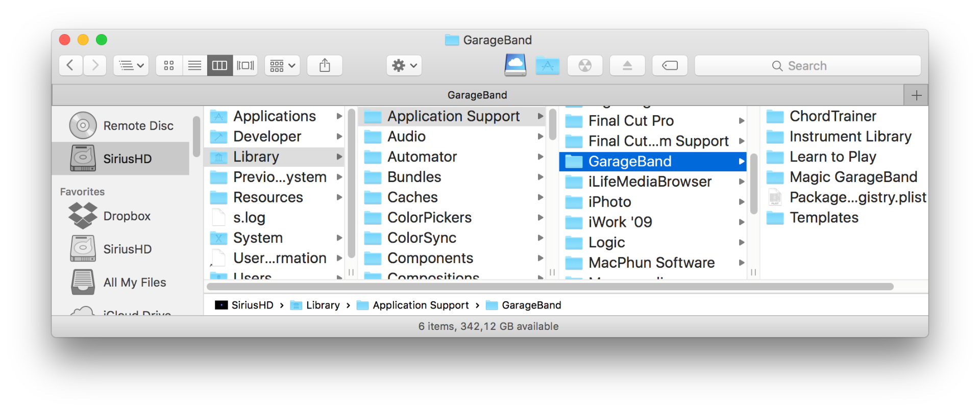The image size is (980, 411).
Task: Select the Bundles folder
Action: 452,177
